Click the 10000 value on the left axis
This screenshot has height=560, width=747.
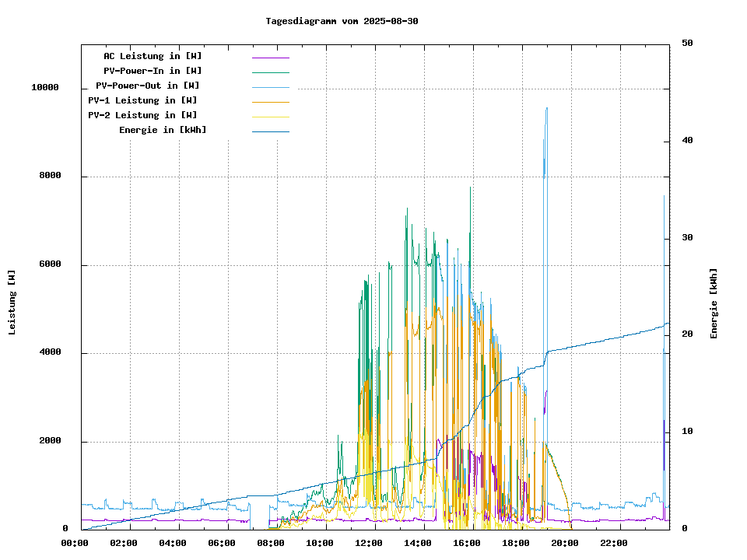tap(44, 88)
